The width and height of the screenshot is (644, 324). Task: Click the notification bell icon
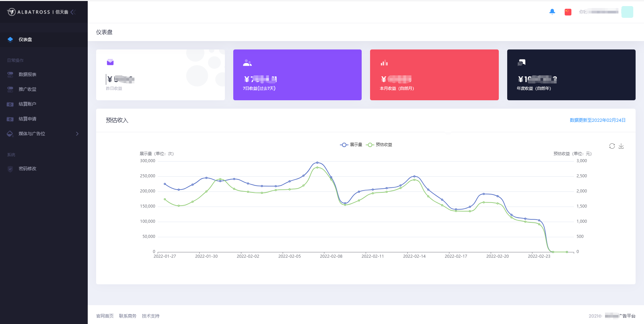coord(552,12)
